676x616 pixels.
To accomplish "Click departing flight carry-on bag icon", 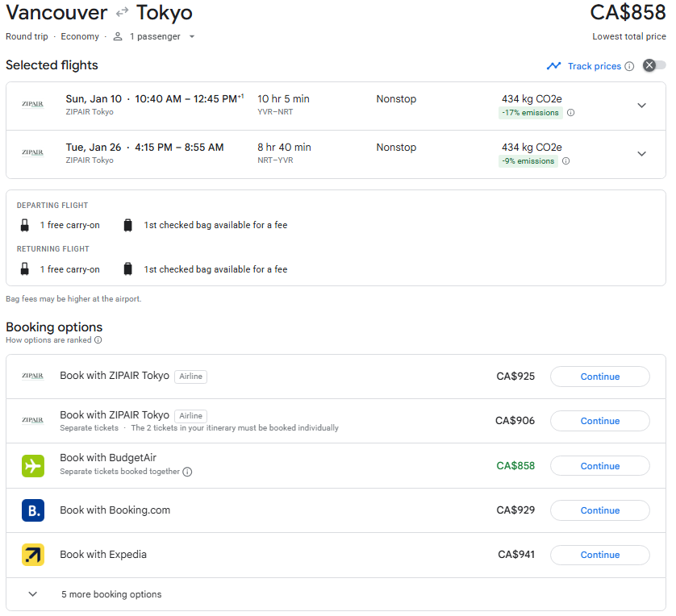I will click(24, 225).
